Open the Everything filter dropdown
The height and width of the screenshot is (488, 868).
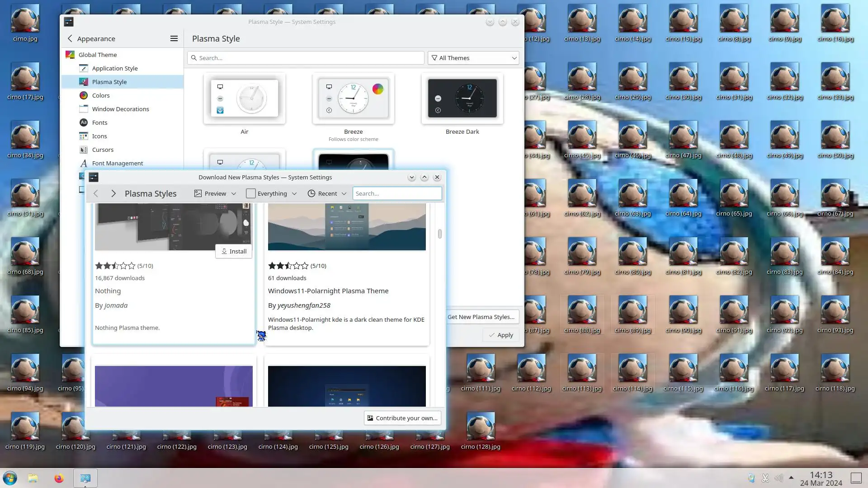271,193
